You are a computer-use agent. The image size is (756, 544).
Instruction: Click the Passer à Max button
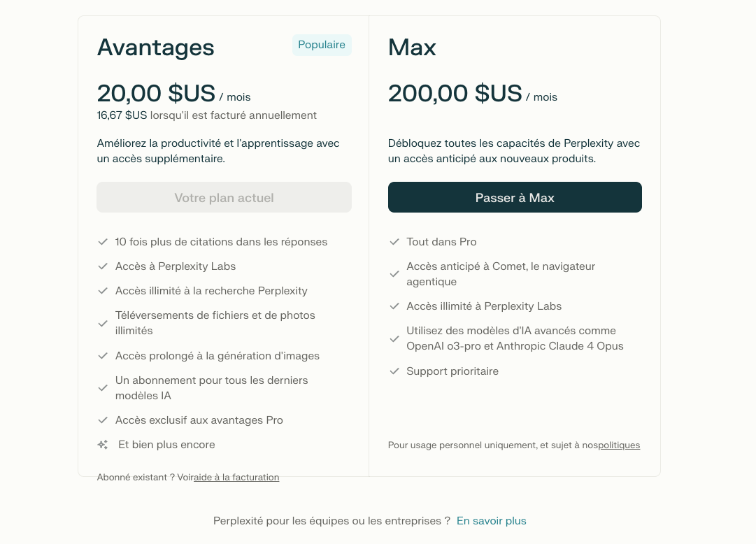pyautogui.click(x=515, y=197)
